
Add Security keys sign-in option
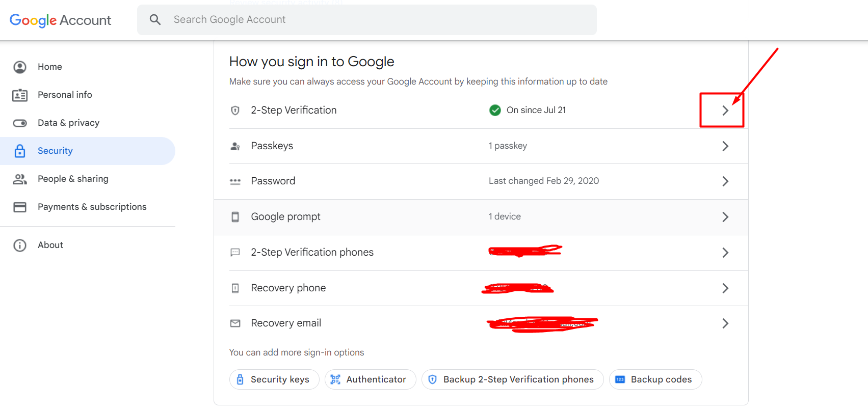274,379
